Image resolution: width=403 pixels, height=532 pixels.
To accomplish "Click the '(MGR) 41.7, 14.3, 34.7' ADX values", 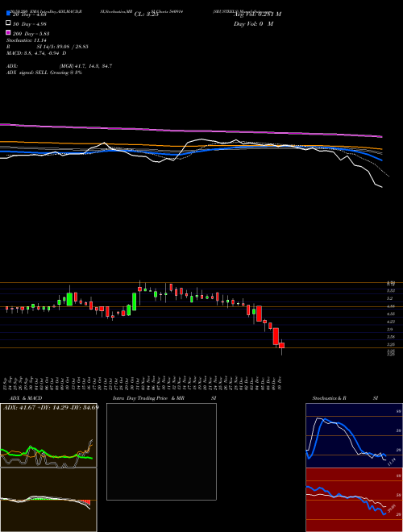I will tap(85, 66).
